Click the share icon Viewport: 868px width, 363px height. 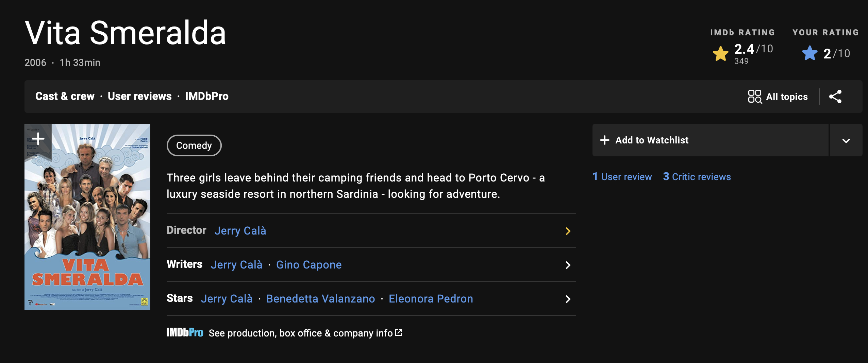point(835,97)
